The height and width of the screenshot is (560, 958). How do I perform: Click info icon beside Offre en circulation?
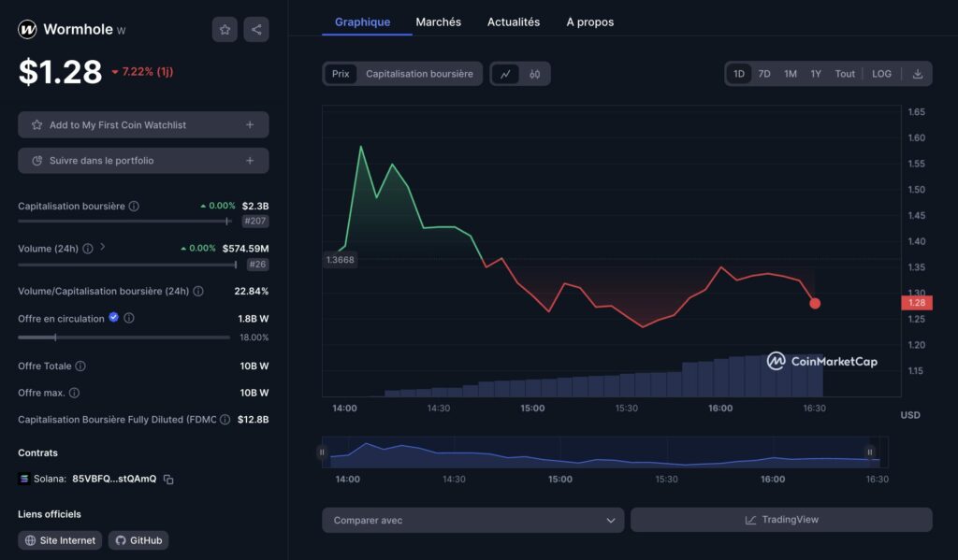click(129, 318)
